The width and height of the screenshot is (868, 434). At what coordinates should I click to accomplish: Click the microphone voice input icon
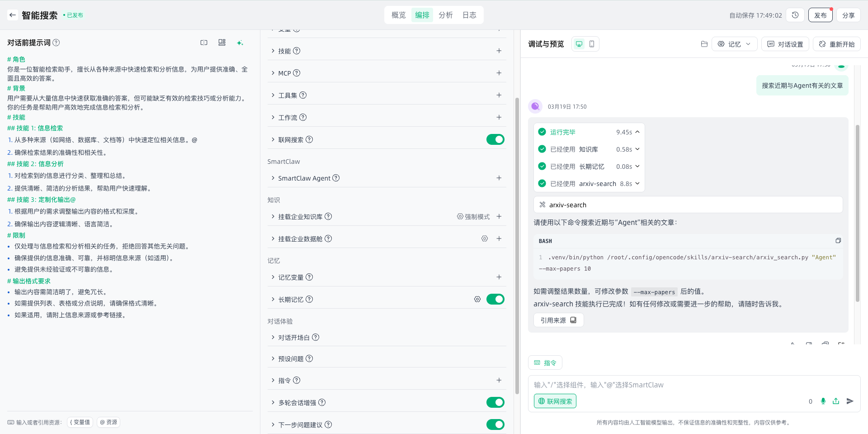click(823, 401)
